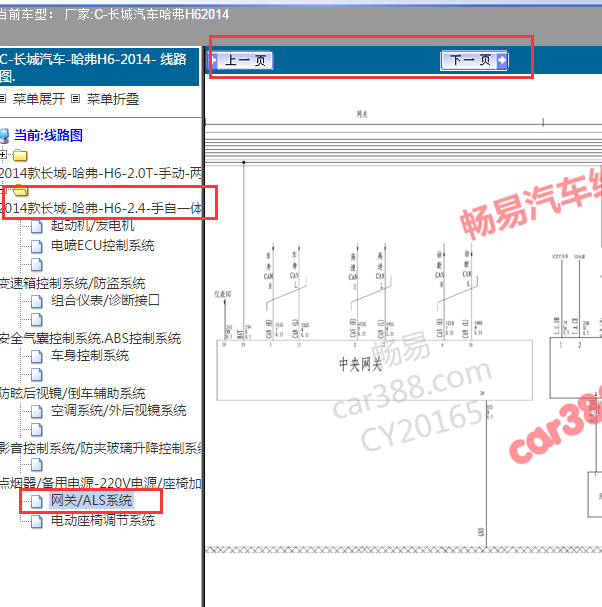The image size is (602, 607).
Task: Click the small icon before 菜单展开
Action: 3,99
